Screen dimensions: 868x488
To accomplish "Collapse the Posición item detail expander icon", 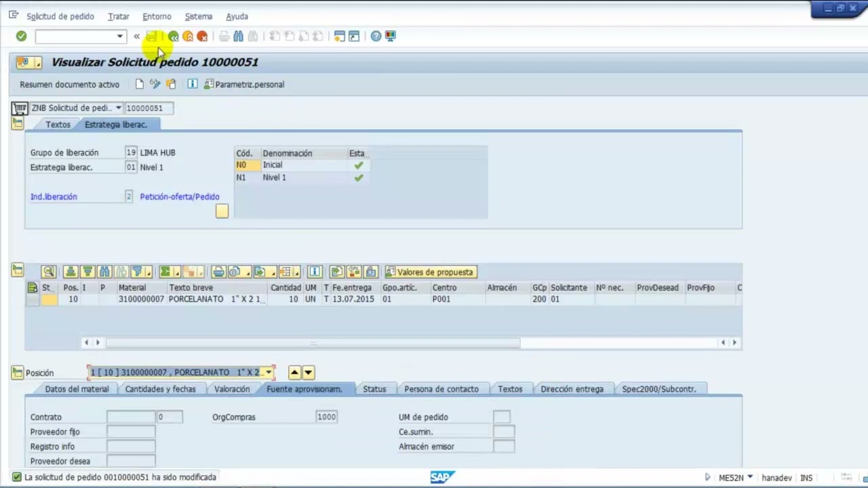I will (18, 372).
